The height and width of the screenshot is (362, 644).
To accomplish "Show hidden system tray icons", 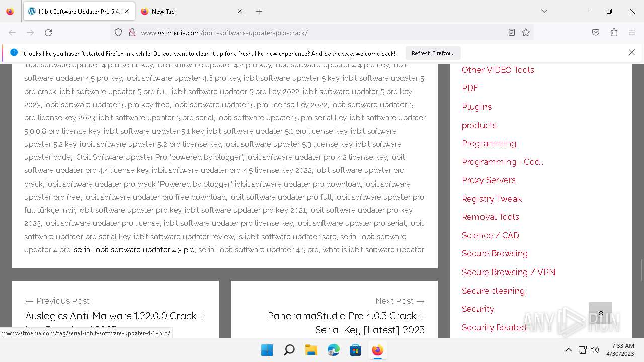I will (x=568, y=350).
